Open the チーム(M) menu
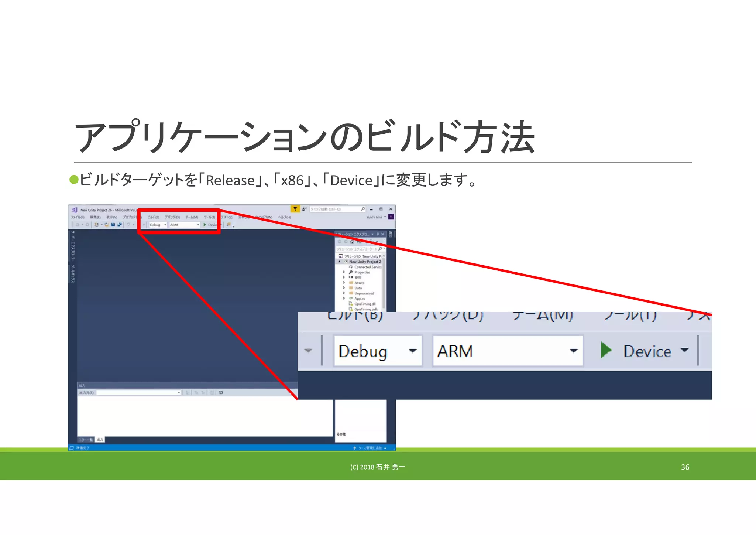Viewport: 756px width, 535px height. pos(192,217)
